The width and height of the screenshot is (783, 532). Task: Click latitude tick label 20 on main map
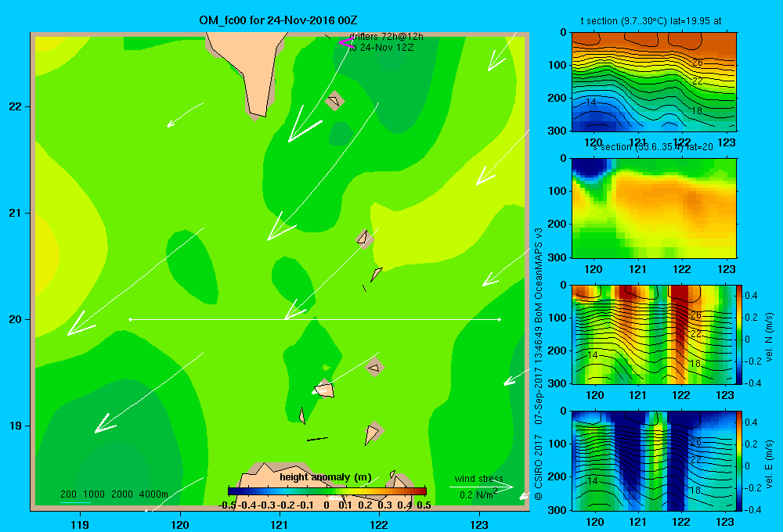click(x=16, y=319)
